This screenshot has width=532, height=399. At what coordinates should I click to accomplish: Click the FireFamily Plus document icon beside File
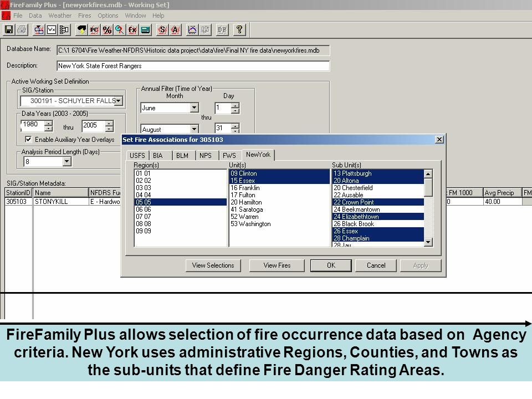click(x=6, y=16)
